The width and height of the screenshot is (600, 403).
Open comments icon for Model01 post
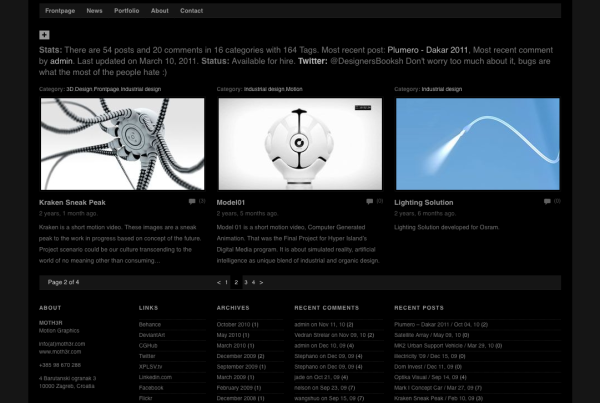[369, 201]
